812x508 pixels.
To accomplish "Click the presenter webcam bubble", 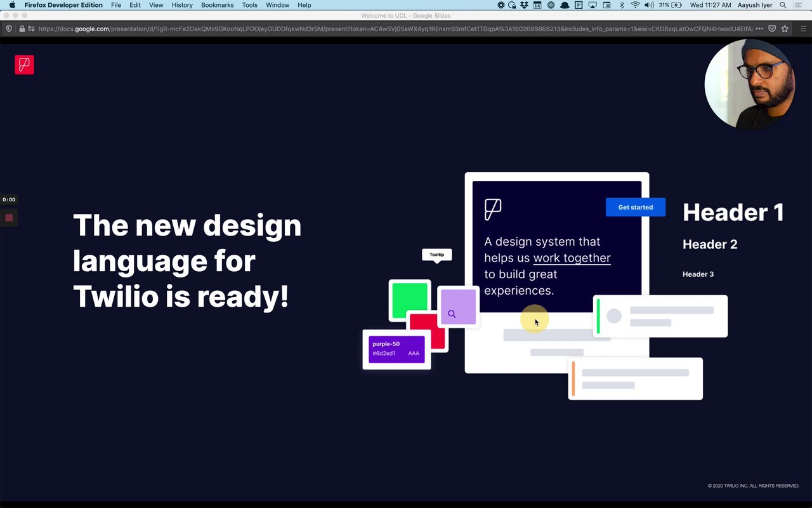I will click(x=750, y=84).
